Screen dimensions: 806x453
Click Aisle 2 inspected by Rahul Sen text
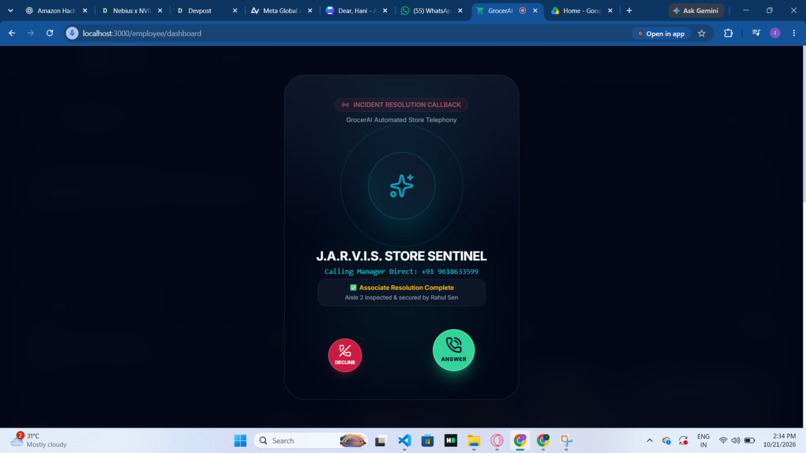(401, 297)
